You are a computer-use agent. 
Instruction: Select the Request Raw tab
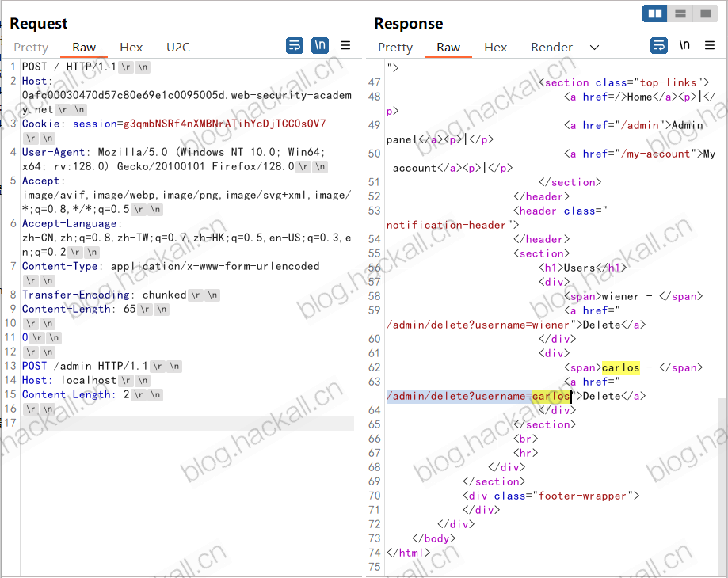coord(84,48)
